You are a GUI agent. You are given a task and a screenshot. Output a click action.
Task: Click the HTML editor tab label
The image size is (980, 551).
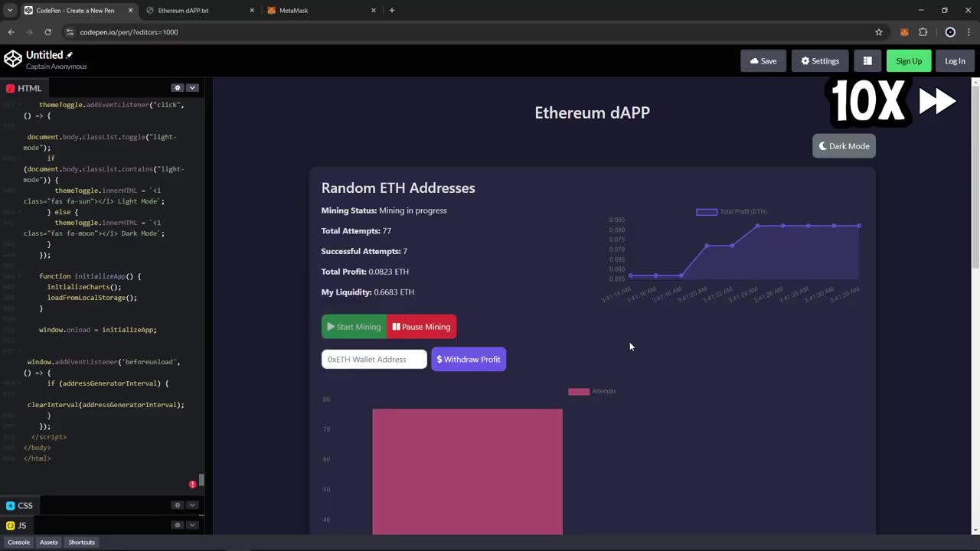(x=24, y=88)
